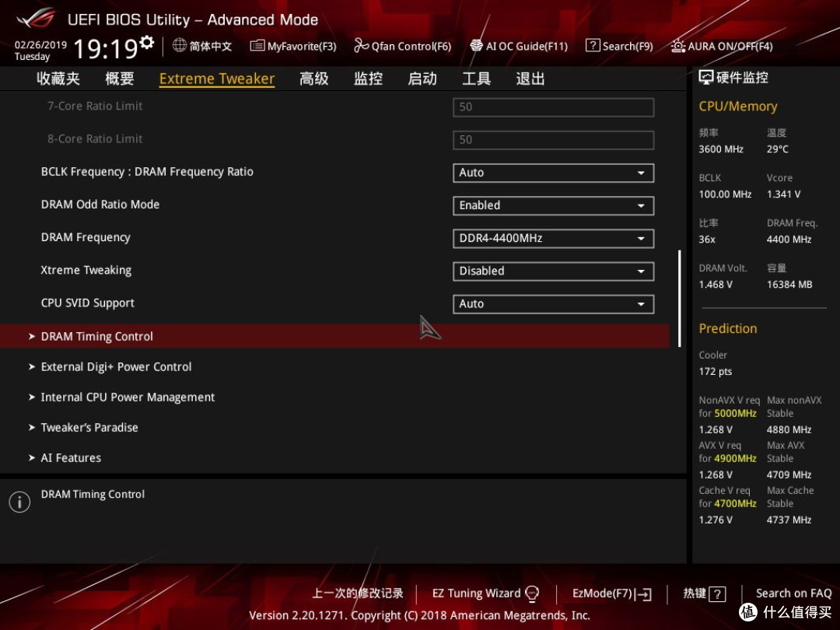
Task: Click the ROG logo icon
Action: tap(36, 19)
